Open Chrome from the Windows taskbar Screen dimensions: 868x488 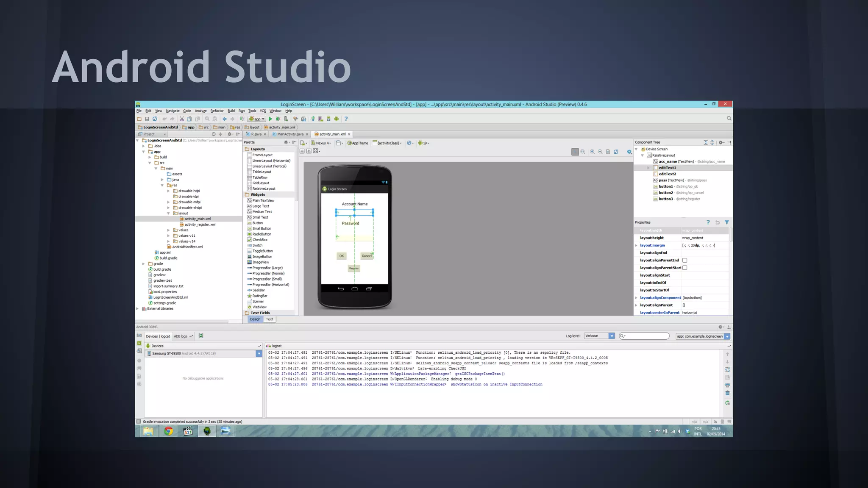click(x=169, y=431)
